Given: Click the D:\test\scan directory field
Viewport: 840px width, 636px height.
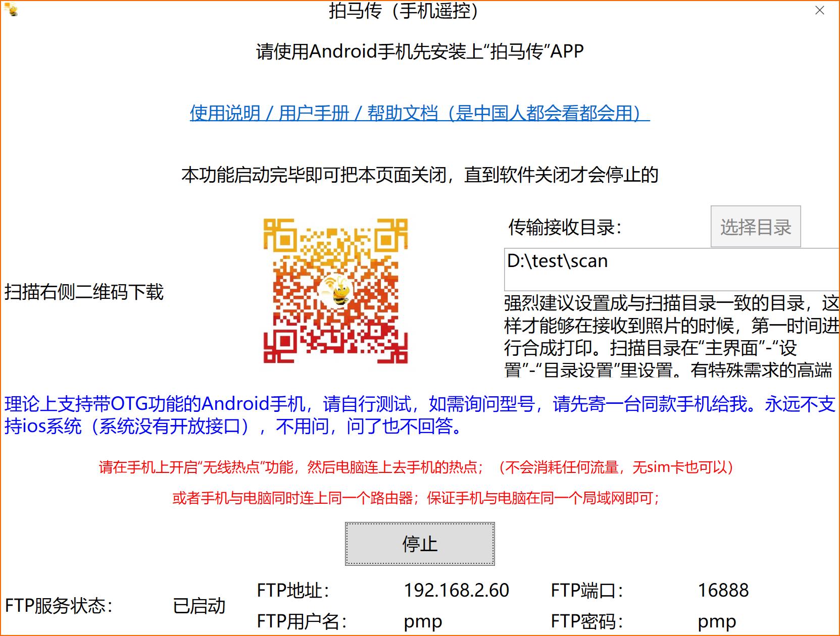Looking at the screenshot, I should pos(671,269).
